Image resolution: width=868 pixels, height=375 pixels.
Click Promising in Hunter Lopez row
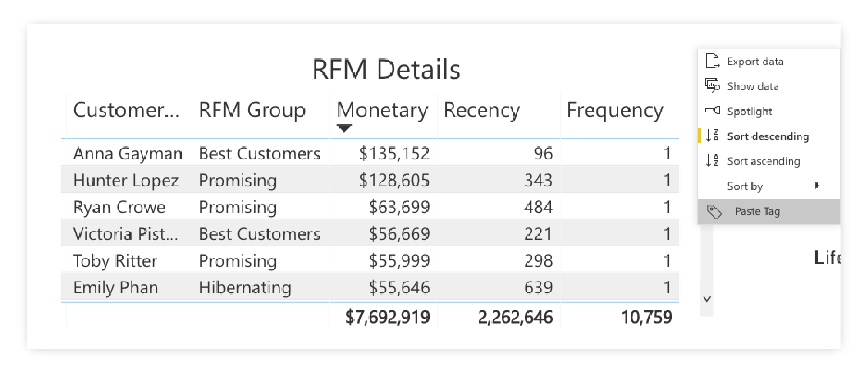click(238, 180)
